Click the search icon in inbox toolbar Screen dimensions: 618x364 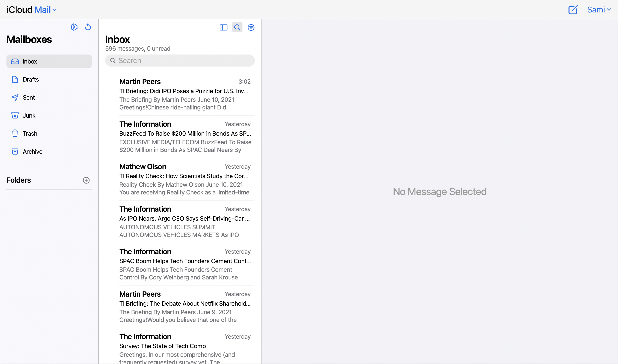pyautogui.click(x=237, y=27)
